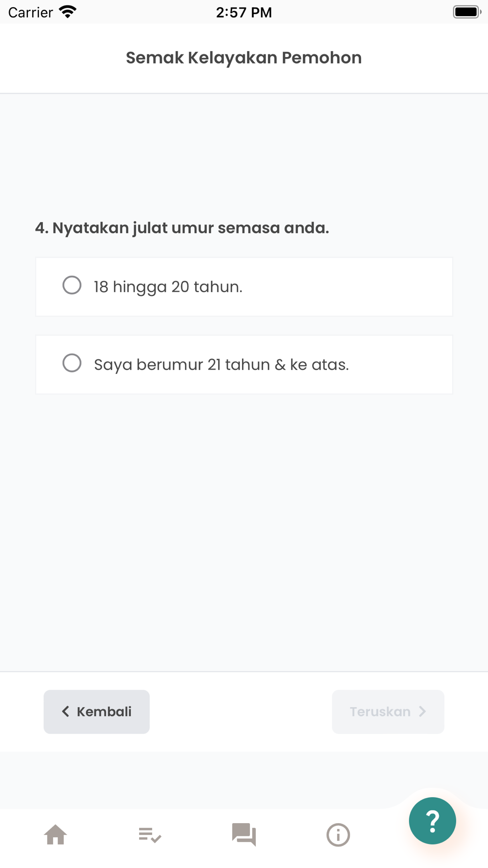Select the radio for 18 hingga 20 tahun

[x=72, y=285]
